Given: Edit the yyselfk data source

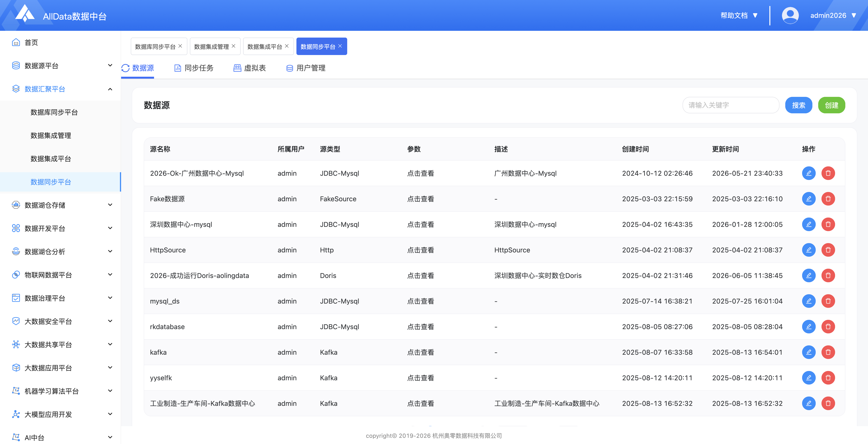Looking at the screenshot, I should coord(808,378).
